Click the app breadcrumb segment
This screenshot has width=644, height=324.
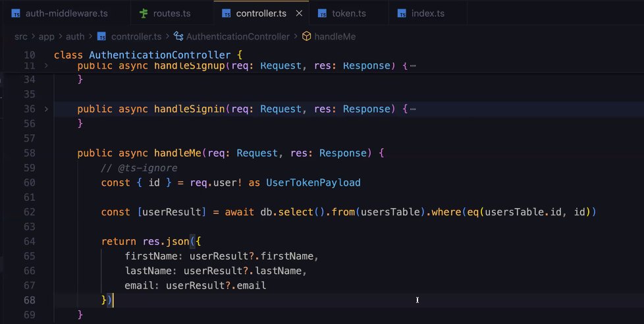pyautogui.click(x=46, y=36)
